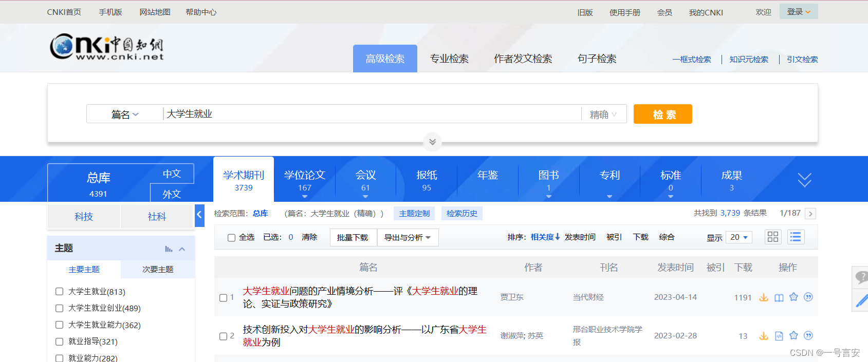Toggle the 相关度 sort direction arrow
Viewport: 868px width, 362px height.
click(558, 237)
